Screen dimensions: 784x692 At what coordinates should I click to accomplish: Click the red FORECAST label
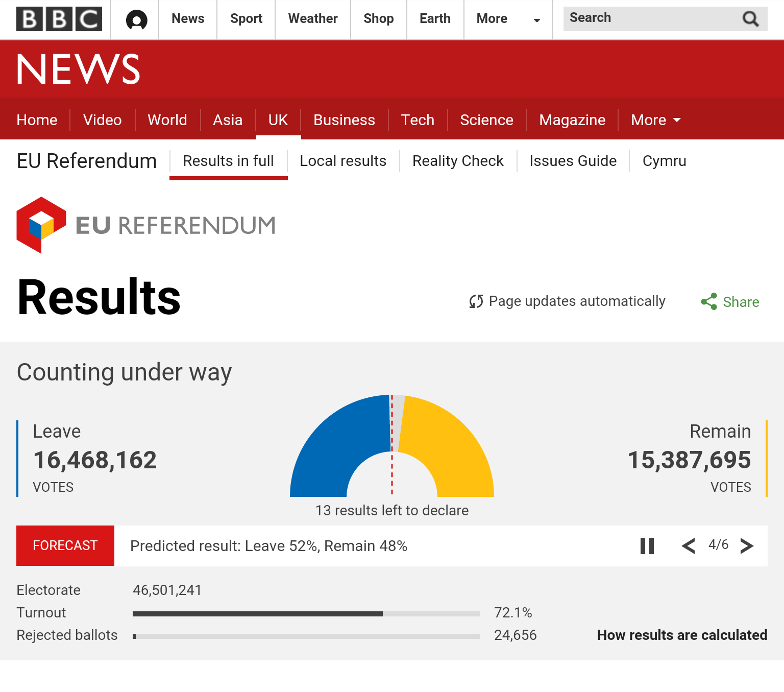click(x=65, y=545)
